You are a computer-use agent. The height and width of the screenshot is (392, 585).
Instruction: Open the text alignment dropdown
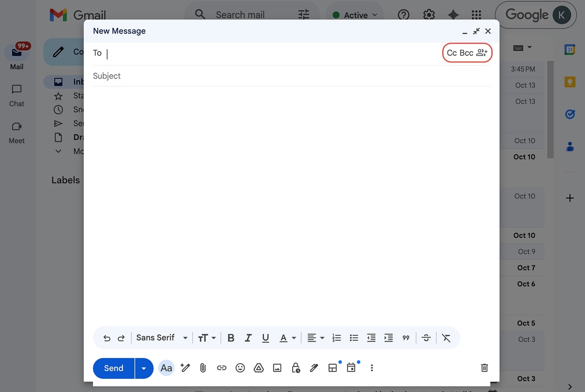click(316, 338)
